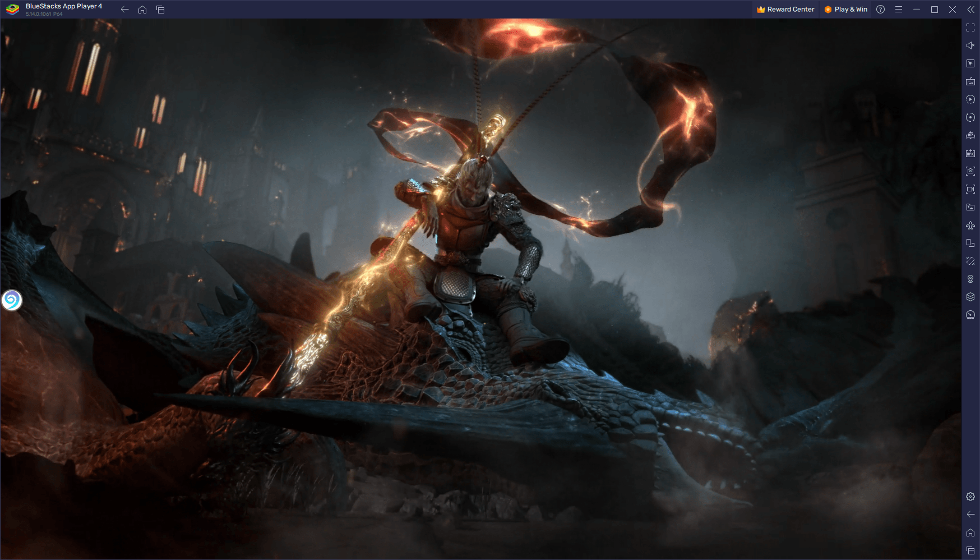
Task: Click the speedometer icon in the sidebar
Action: point(970,315)
